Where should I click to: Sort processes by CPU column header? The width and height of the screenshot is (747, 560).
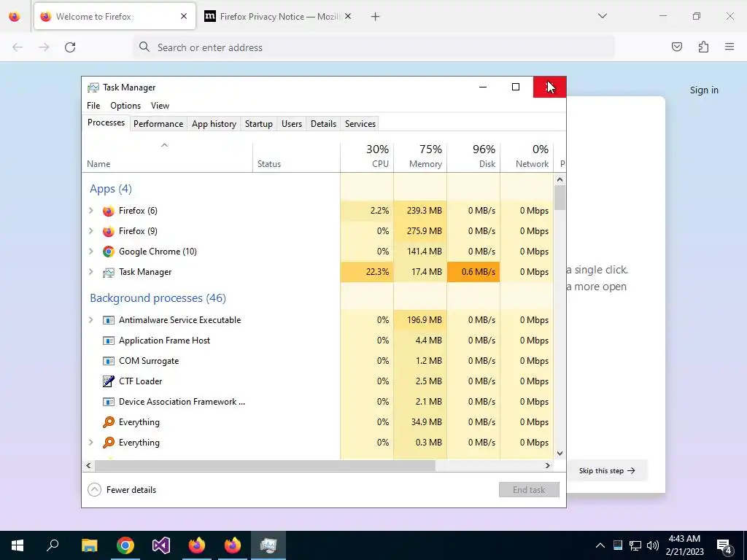[x=367, y=156]
